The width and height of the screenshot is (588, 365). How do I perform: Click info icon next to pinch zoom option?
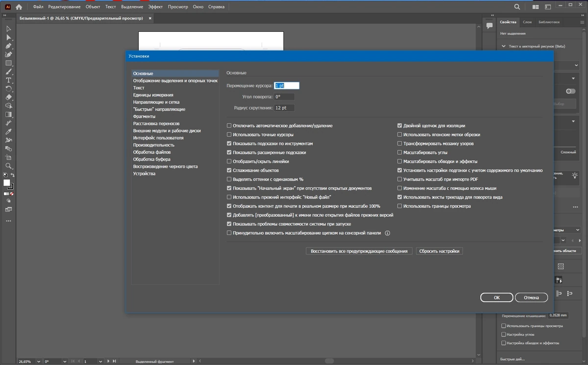click(x=387, y=233)
